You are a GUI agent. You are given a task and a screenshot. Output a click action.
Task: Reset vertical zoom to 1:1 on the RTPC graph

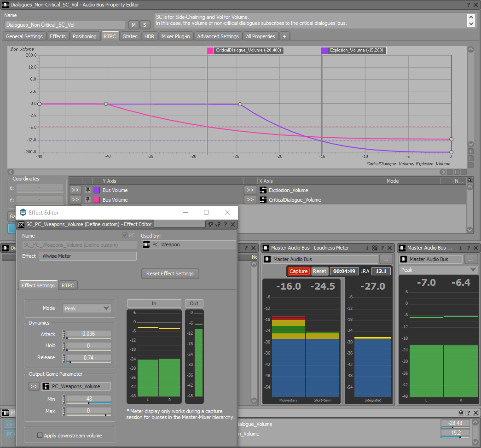point(470,158)
